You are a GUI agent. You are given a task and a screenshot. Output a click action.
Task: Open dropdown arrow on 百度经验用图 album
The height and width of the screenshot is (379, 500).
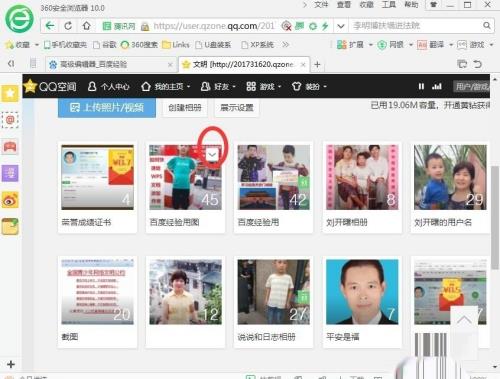tap(212, 154)
